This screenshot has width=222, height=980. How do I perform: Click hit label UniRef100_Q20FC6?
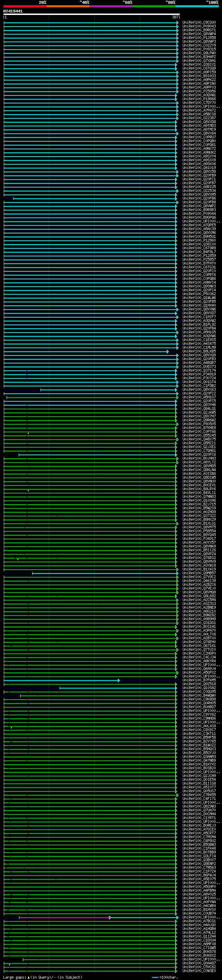coord(199,454)
